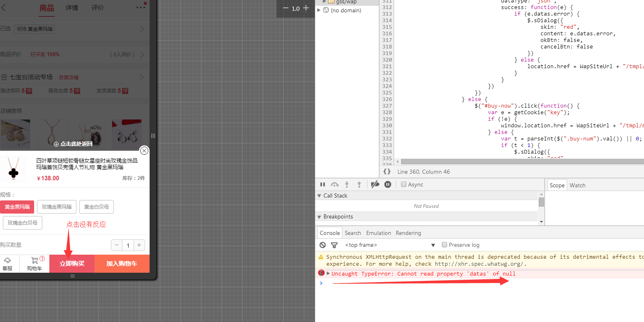
Task: Click 点击此处返回 to go back
Action: click(73, 144)
